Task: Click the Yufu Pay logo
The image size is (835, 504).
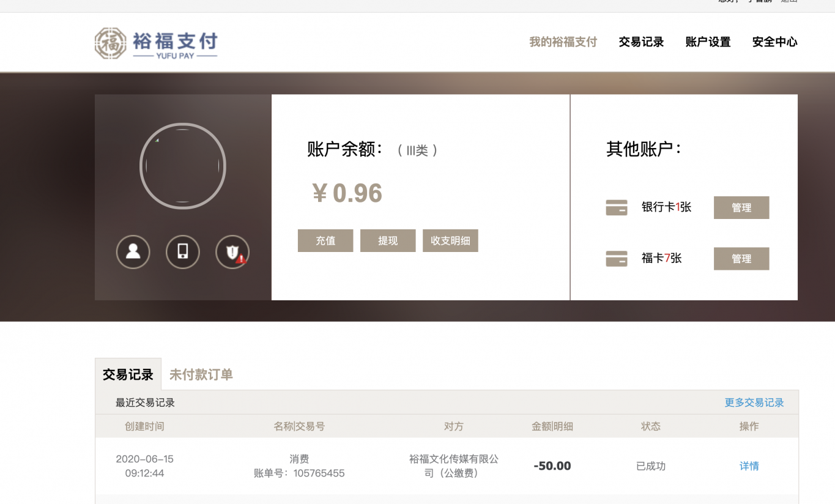Action: tap(156, 43)
